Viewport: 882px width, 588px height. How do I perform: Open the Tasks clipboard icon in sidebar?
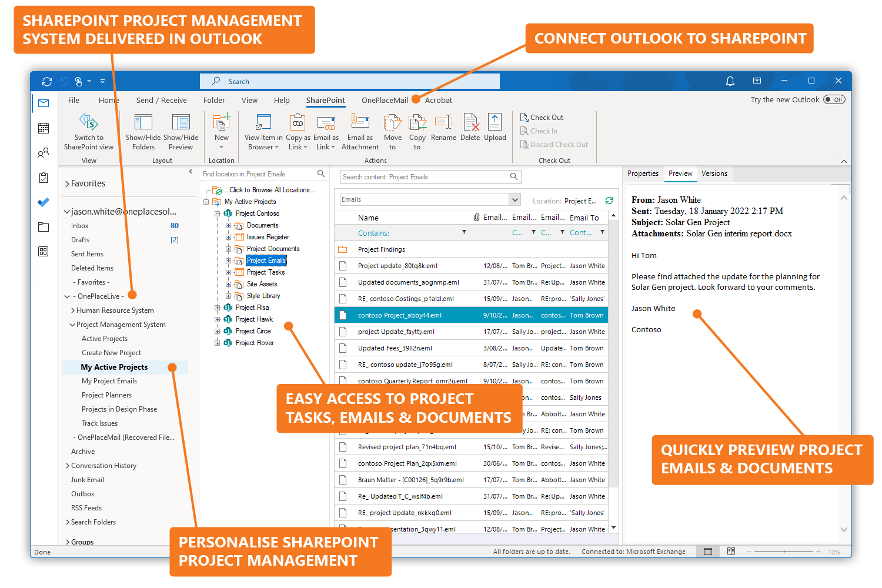click(x=44, y=178)
